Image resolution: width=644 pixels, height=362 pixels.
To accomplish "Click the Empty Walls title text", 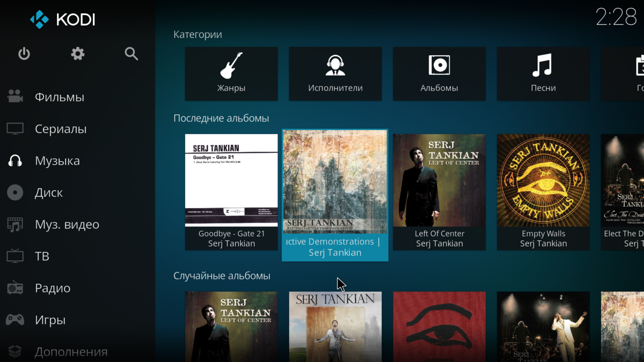I will coord(543,234).
